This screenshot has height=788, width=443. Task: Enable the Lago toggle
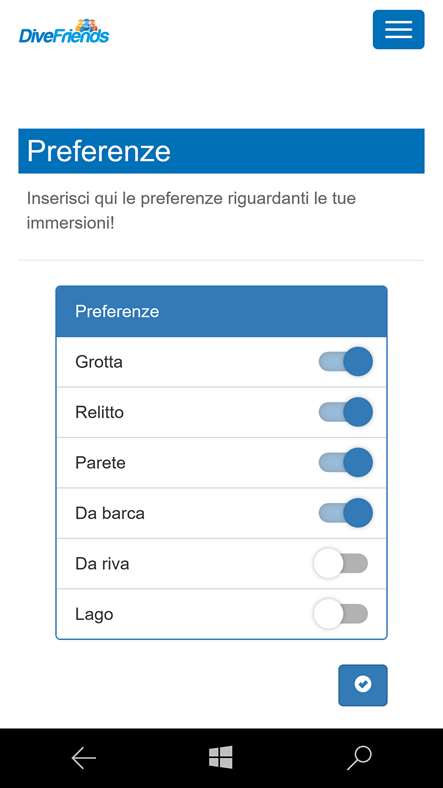click(x=341, y=614)
